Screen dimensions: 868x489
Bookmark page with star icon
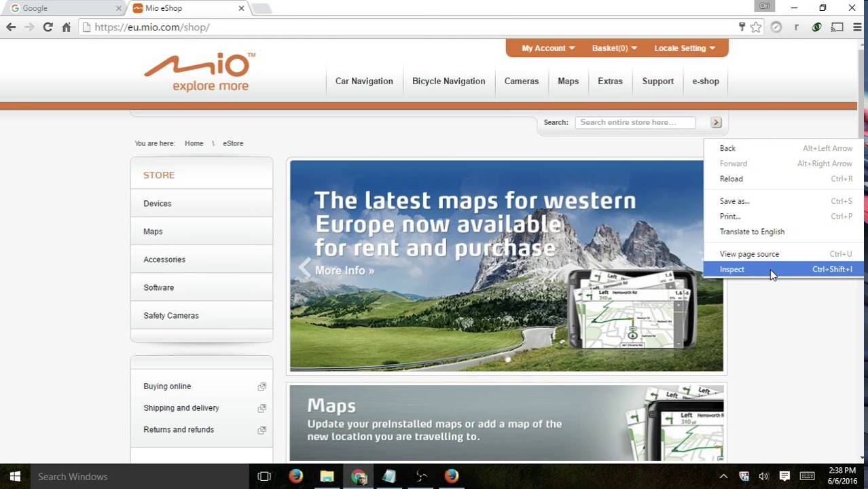(756, 27)
